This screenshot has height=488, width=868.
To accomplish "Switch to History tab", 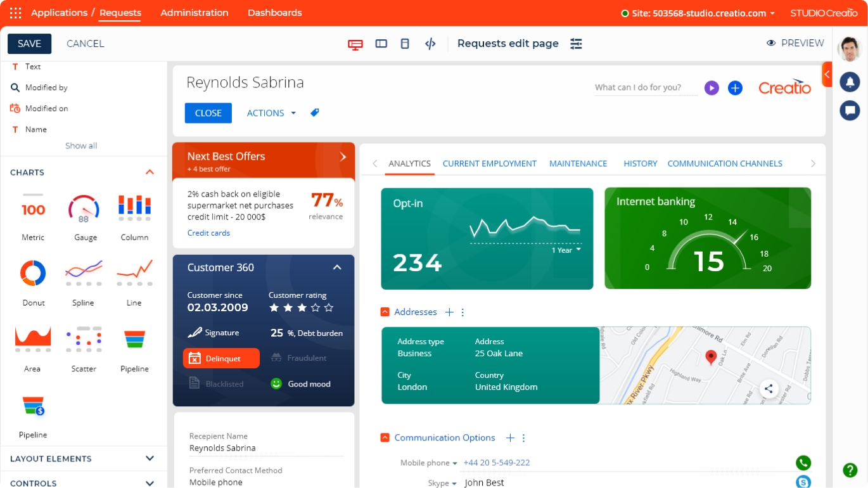I will tap(640, 164).
